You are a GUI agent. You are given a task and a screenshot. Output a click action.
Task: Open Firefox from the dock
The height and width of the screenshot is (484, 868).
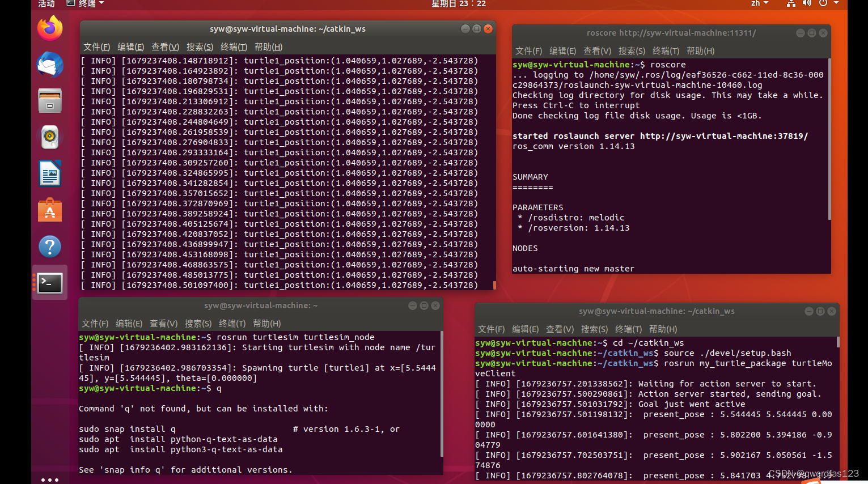[50, 28]
